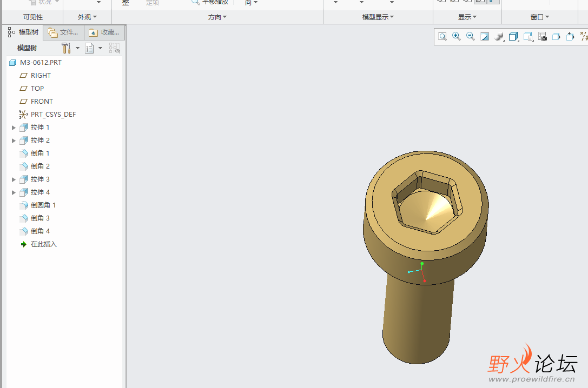
Task: Switch to the 收藏... favorites tab
Action: (x=104, y=32)
